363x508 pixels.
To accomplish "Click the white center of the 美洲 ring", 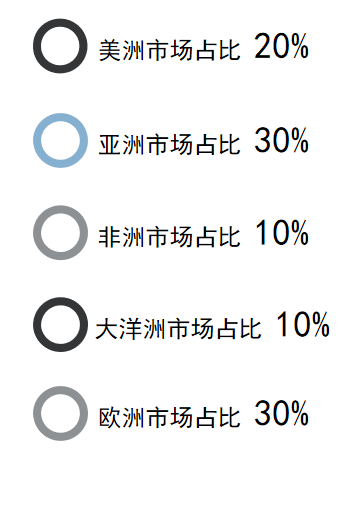I will pyautogui.click(x=60, y=46).
